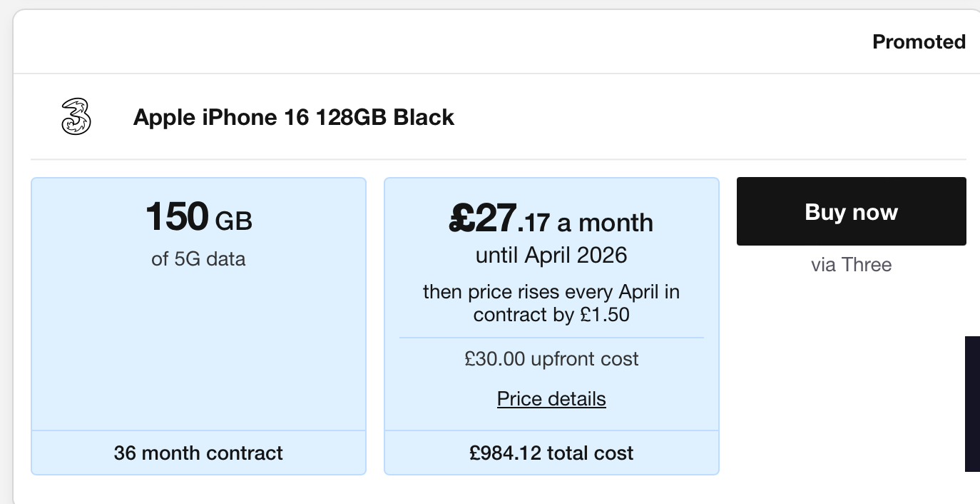Click the 'via Three' caption
The image size is (980, 504).
851,265
